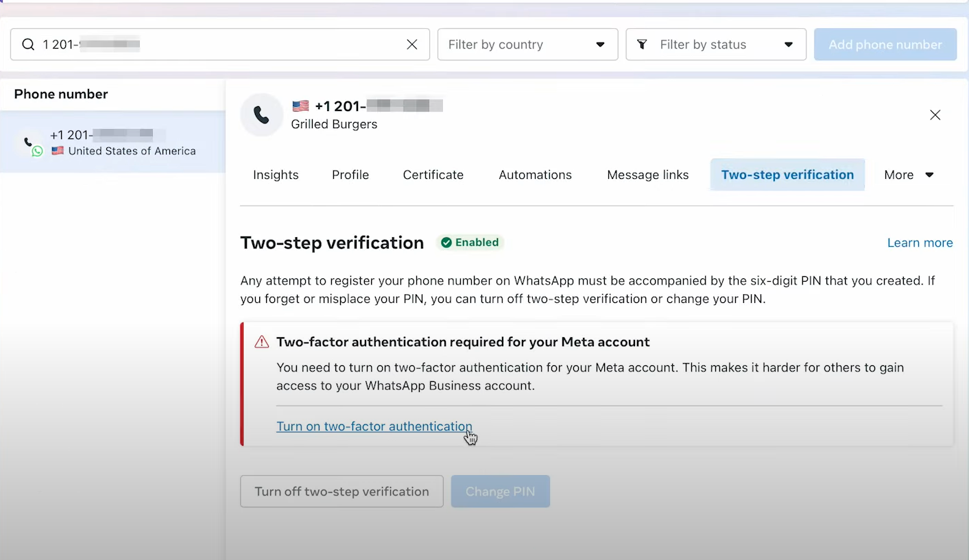Open the Learn more link

point(920,243)
